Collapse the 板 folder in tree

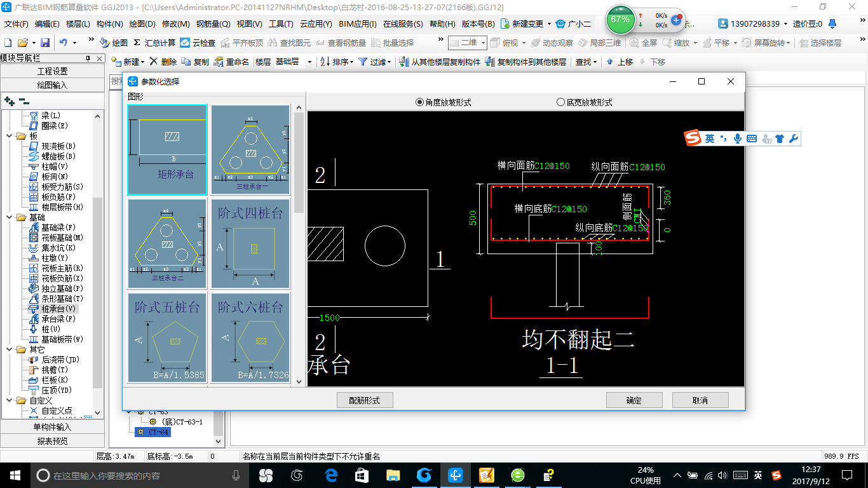[8, 136]
